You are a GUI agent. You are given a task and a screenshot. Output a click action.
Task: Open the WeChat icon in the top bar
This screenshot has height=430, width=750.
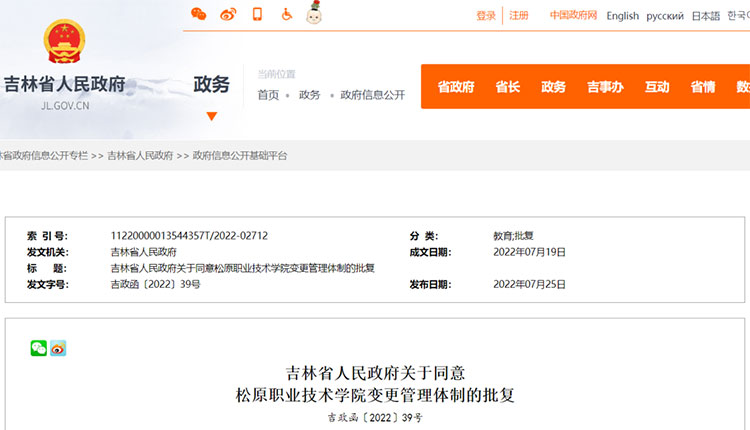click(x=199, y=14)
